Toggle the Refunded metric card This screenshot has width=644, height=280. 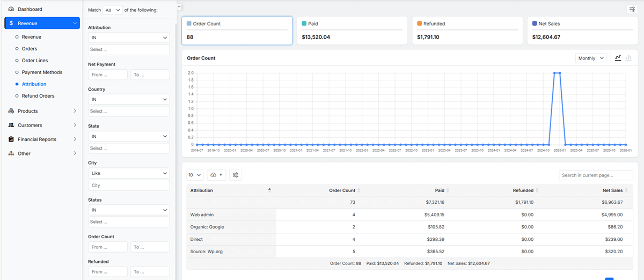pyautogui.click(x=469, y=31)
